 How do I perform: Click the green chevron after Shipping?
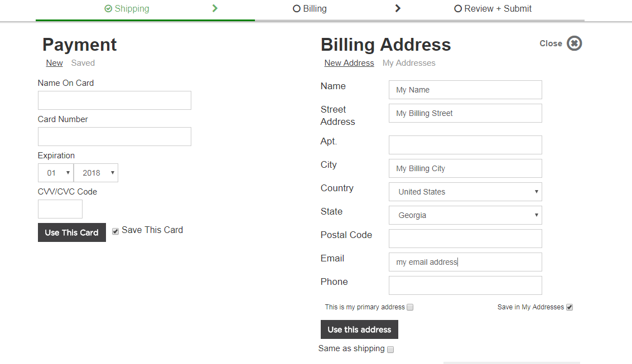pos(215,8)
